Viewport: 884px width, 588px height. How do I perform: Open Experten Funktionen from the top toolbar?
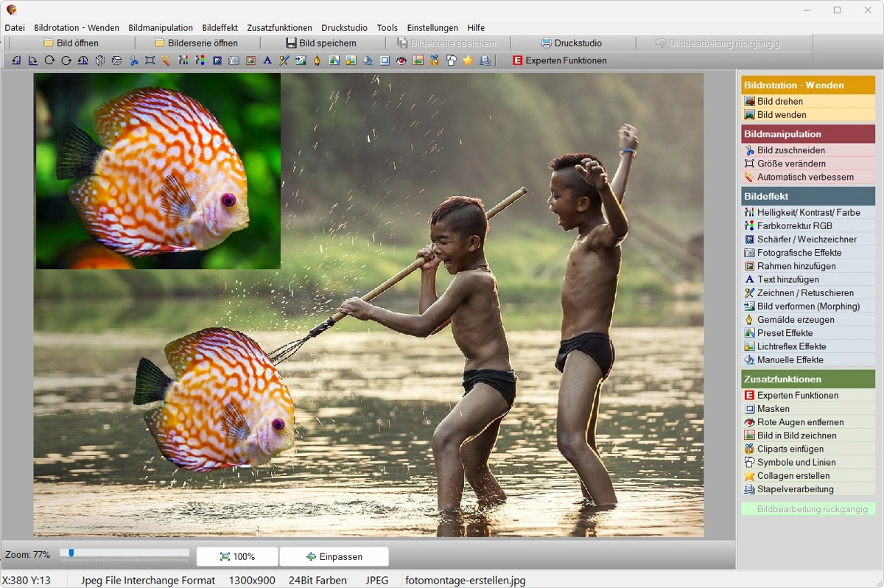coord(559,60)
